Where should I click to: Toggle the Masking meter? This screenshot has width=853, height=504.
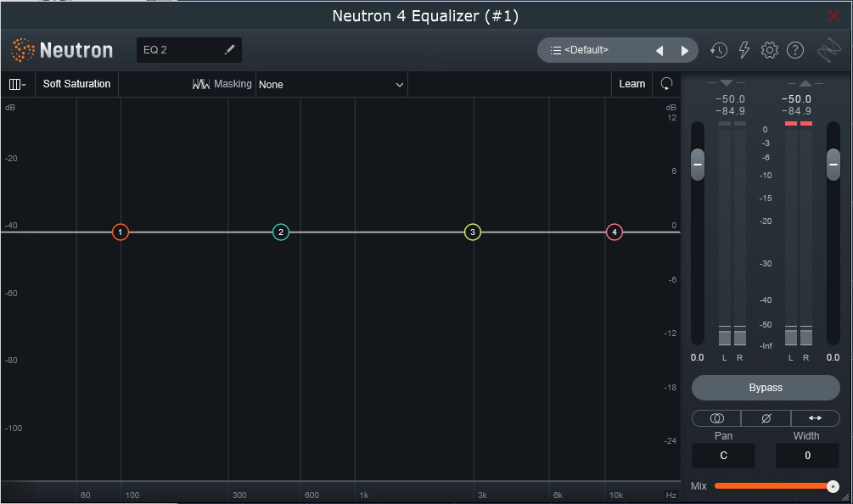222,84
